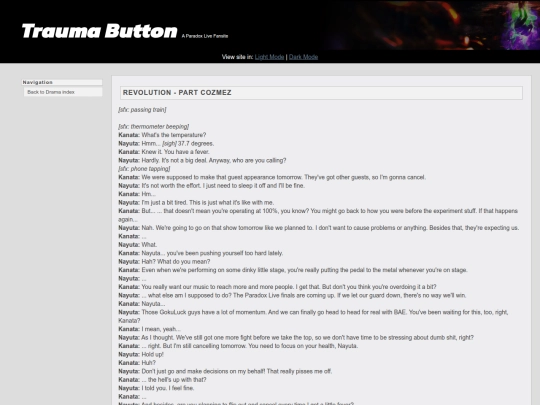Click line 'It's not worth the effort'
The image size is (540, 405).
[x=211, y=186]
